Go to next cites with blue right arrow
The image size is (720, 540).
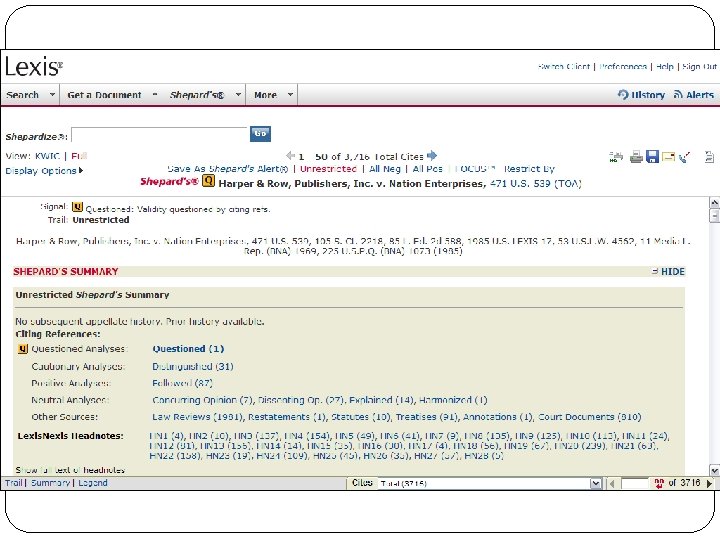pyautogui.click(x=432, y=156)
